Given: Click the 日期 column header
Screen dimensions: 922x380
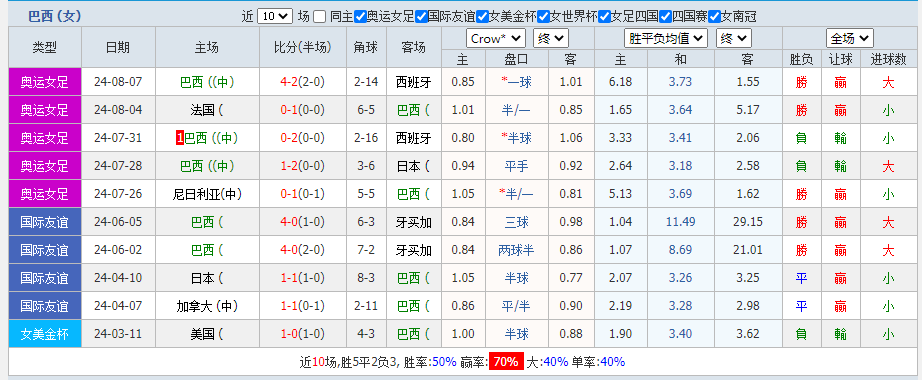Looking at the screenshot, I should pos(118,48).
